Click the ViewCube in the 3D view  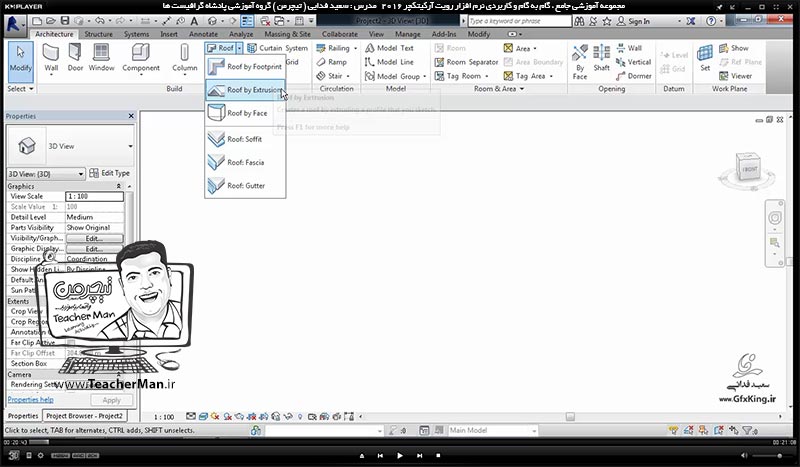pos(748,167)
